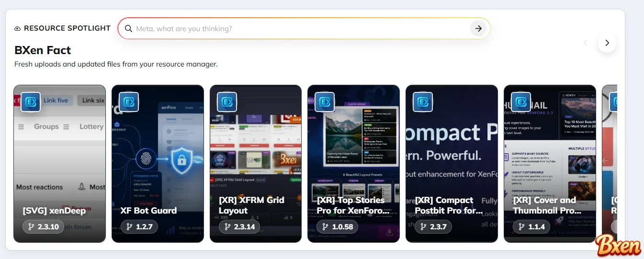Screen dimensions: 644x259
Task: Submit search with the arrow button
Action: pyautogui.click(x=478, y=29)
